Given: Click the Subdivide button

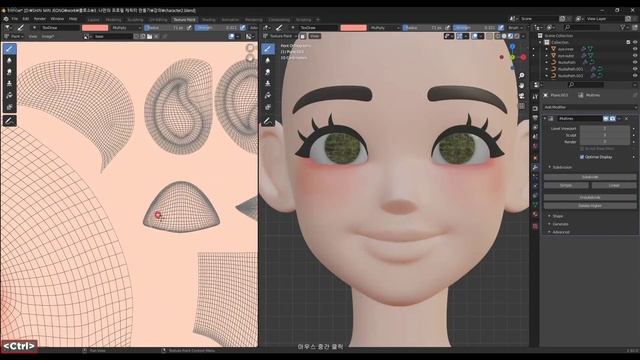Looking at the screenshot, I should pos(590,177).
